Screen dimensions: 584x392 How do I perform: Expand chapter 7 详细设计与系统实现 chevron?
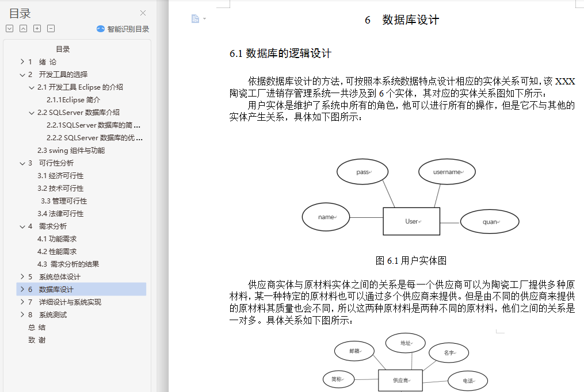tap(22, 302)
